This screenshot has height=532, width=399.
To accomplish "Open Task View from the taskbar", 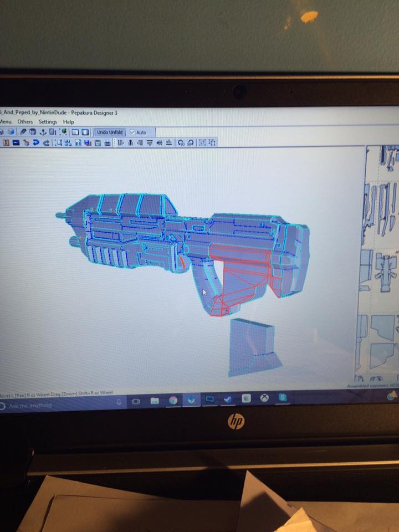I will coord(136,401).
